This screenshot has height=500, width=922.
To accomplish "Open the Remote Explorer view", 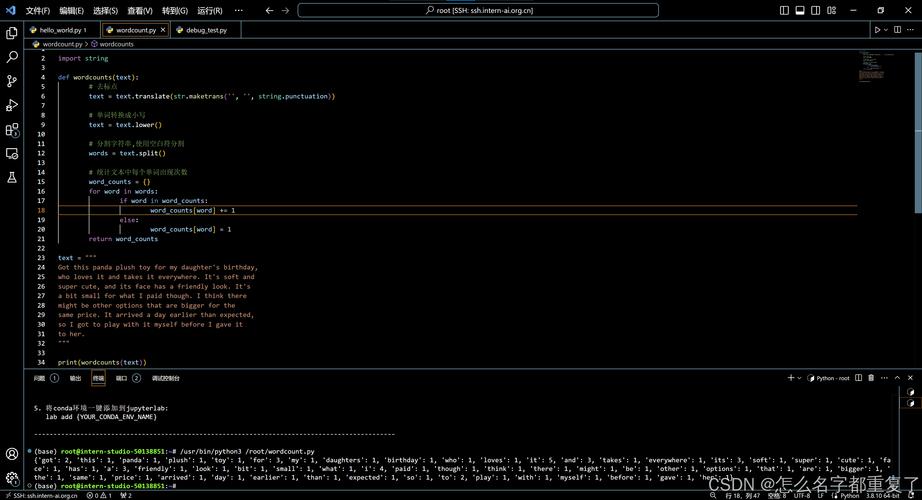I will pyautogui.click(x=12, y=153).
